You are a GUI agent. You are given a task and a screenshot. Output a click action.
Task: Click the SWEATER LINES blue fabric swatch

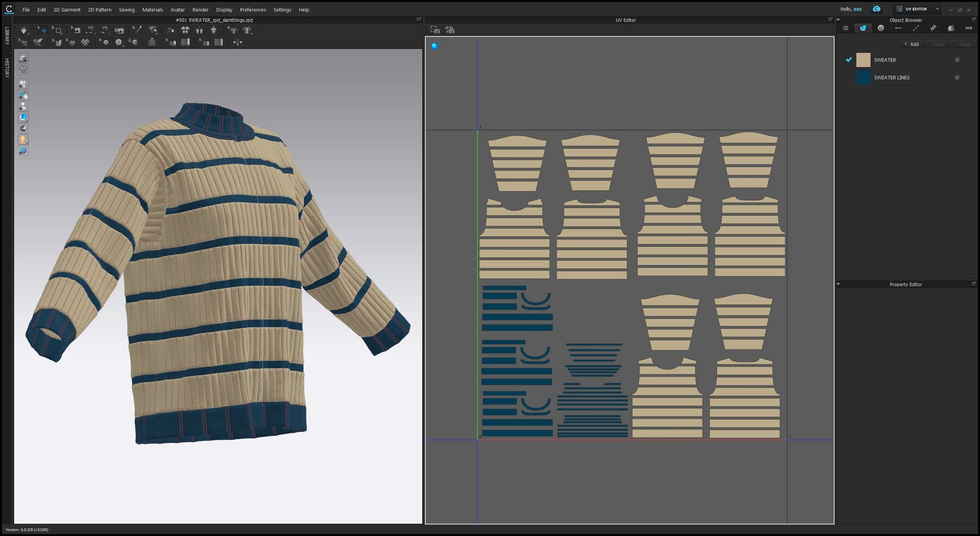click(x=863, y=77)
